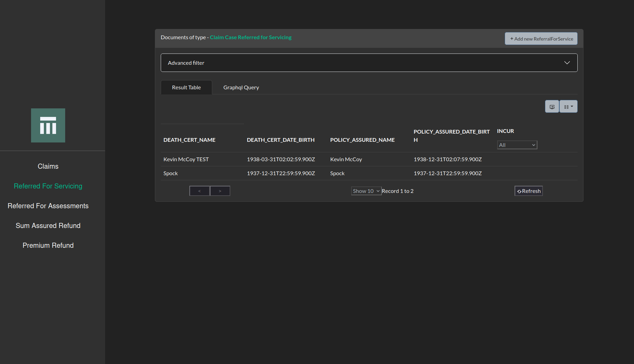Viewport: 634px width, 364px height.
Task: Expand the Advanced filter panel
Action: coord(369,63)
